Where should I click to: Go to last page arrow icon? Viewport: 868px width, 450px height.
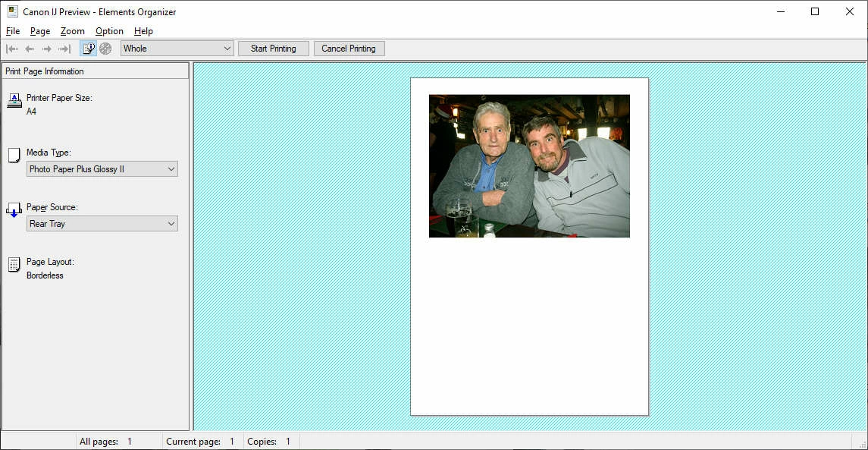[64, 49]
